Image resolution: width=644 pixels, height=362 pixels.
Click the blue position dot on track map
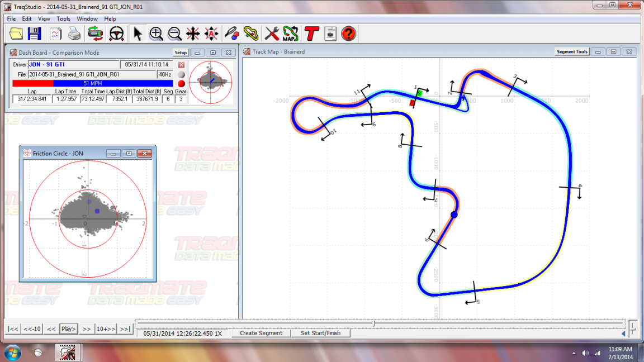tap(454, 215)
